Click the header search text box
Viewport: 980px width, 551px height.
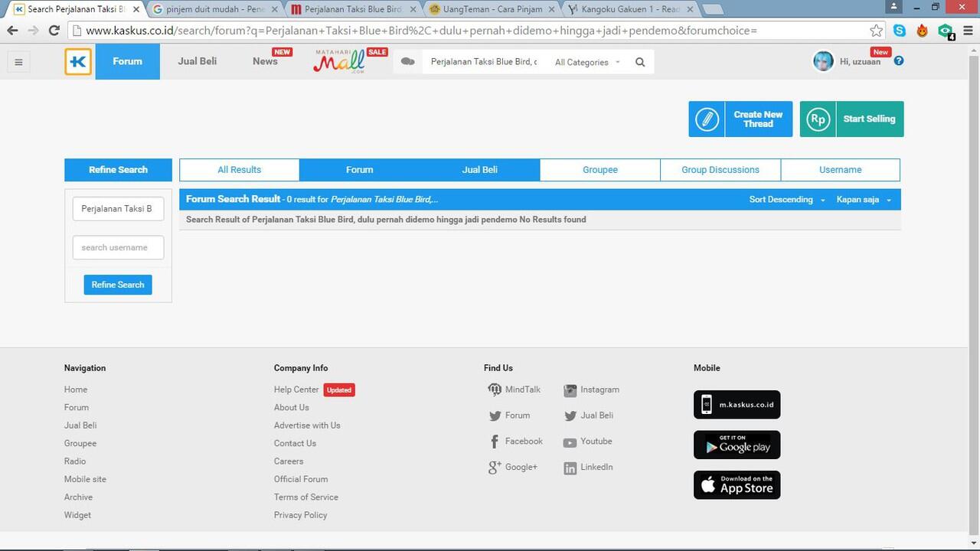[484, 62]
